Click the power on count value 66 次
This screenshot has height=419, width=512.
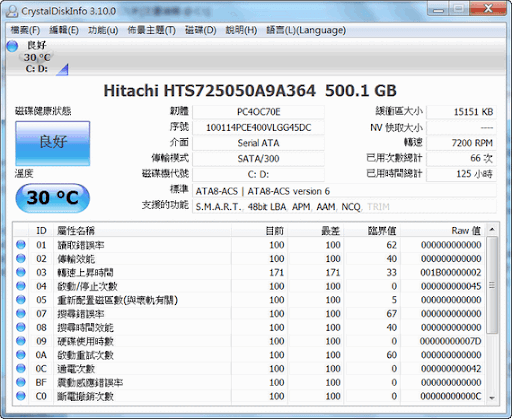[x=461, y=159]
